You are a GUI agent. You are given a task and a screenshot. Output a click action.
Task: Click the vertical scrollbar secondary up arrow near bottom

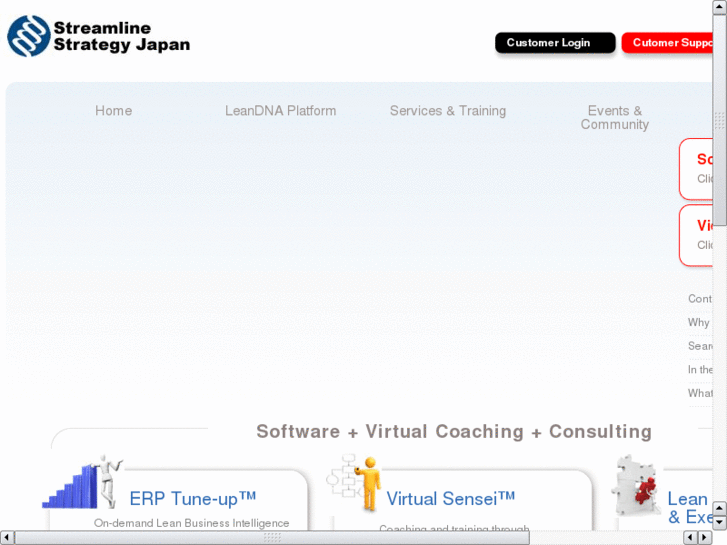point(720,508)
